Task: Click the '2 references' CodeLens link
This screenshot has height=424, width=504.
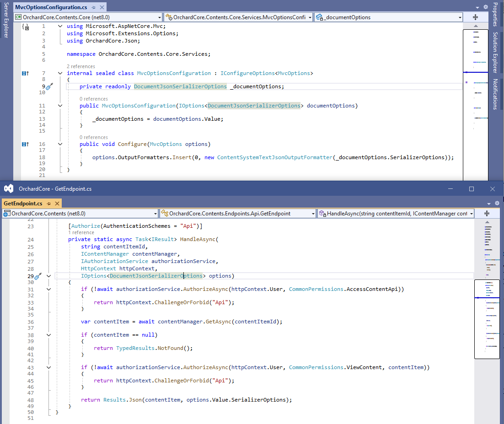Action: (80, 66)
